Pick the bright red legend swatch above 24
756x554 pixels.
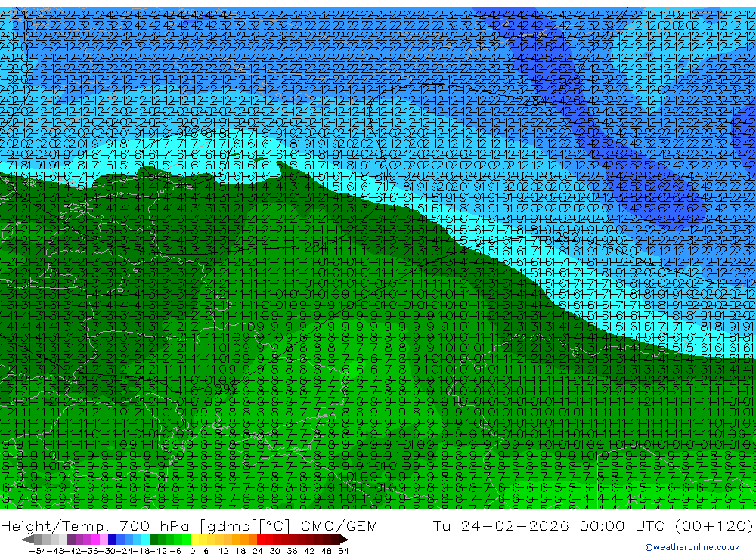[x=260, y=540]
